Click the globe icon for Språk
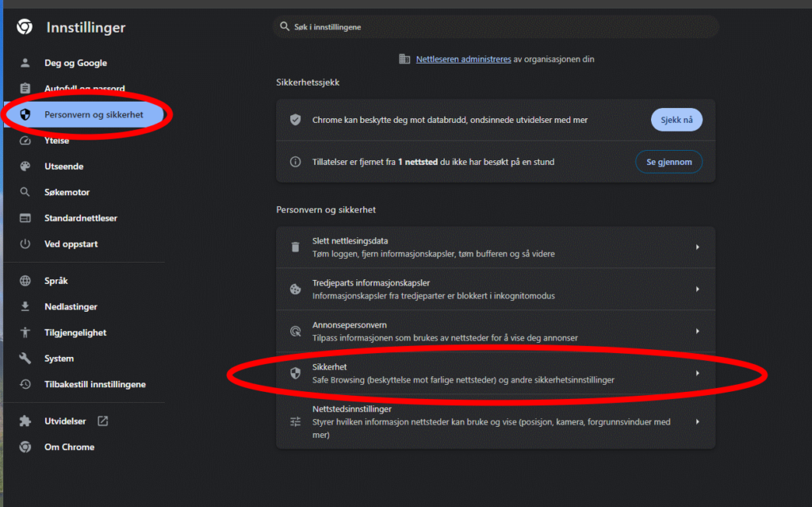This screenshot has height=507, width=812. (x=25, y=281)
